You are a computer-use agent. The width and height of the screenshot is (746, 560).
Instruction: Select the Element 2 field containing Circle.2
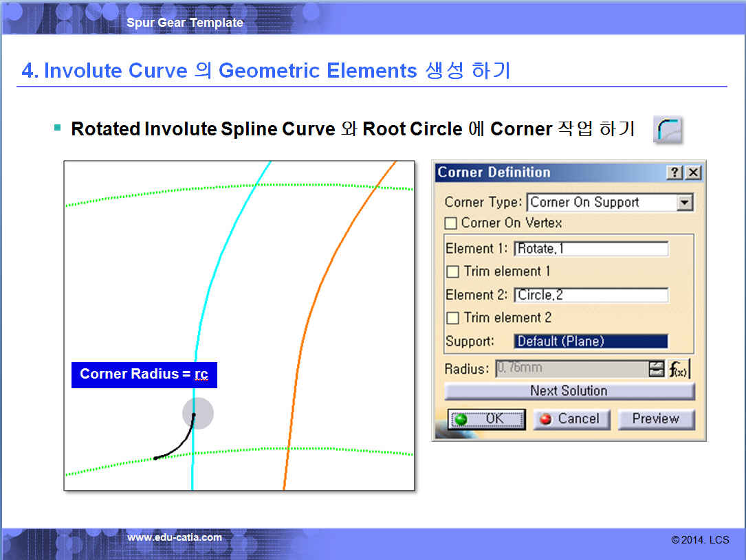click(x=591, y=295)
